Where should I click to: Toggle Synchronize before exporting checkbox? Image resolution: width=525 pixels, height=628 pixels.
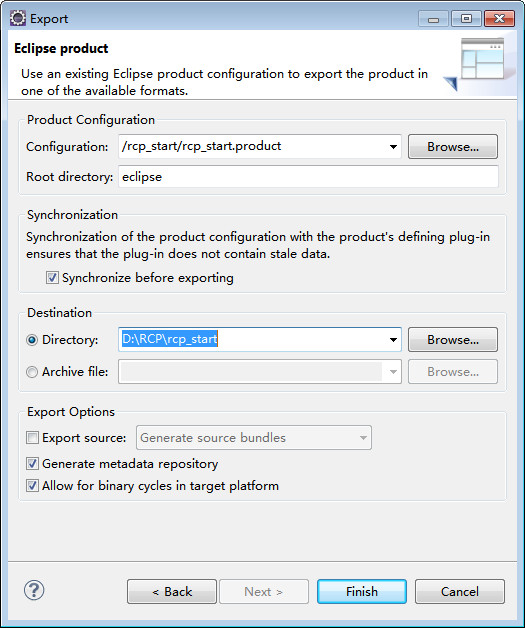[x=52, y=278]
